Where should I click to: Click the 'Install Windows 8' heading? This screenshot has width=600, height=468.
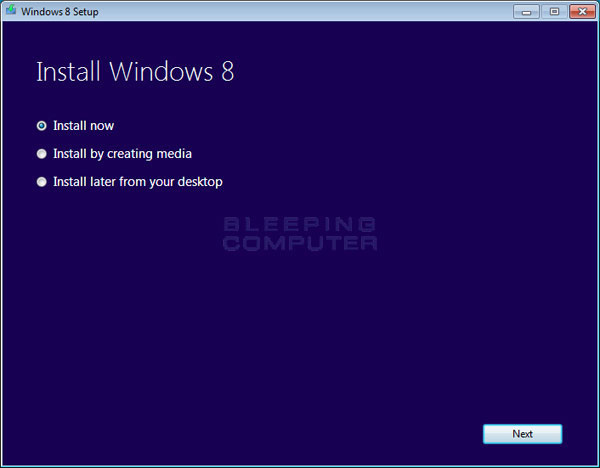[x=135, y=72]
